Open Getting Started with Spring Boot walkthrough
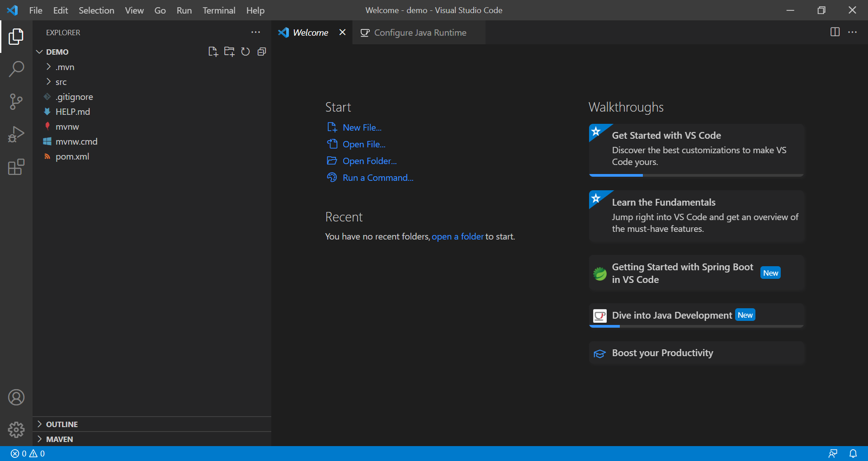Image resolution: width=868 pixels, height=461 pixels. tap(696, 273)
